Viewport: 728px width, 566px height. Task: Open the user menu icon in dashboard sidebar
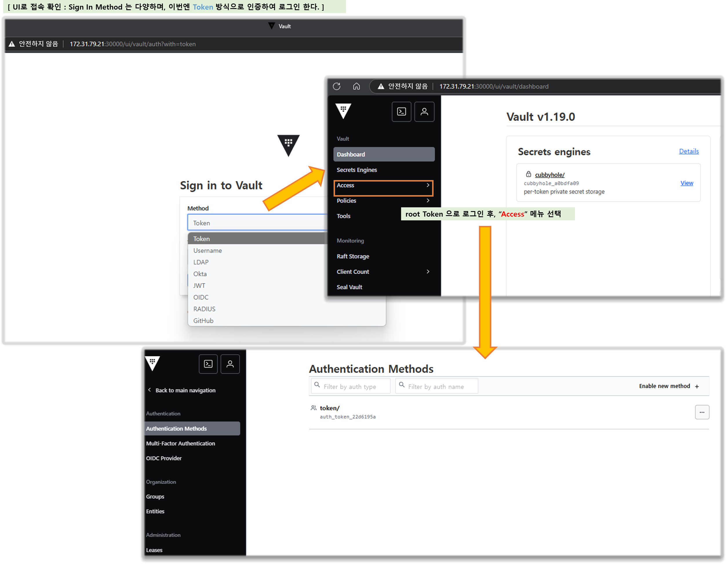(424, 111)
